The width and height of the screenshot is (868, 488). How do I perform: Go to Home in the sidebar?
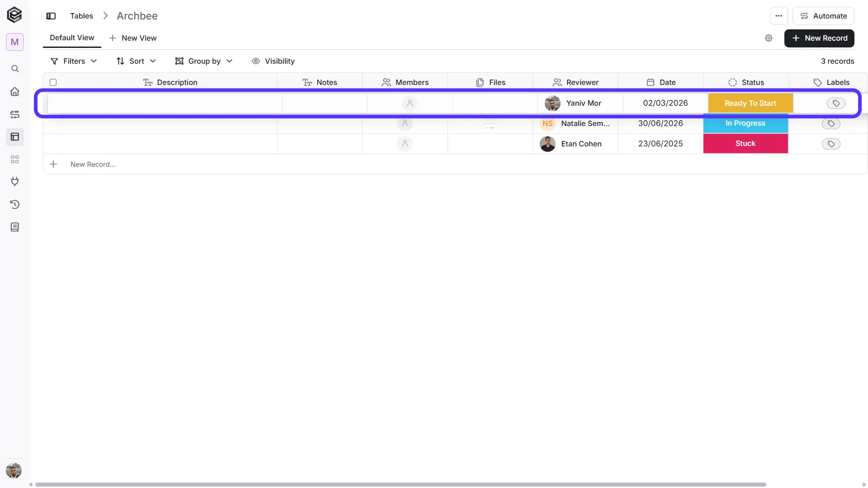point(15,92)
